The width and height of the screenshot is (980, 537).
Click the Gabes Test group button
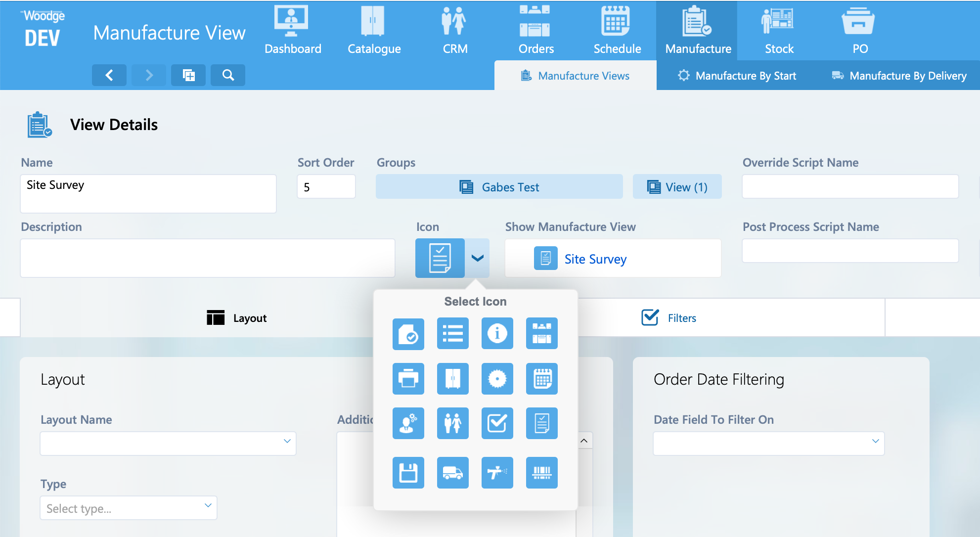(499, 187)
